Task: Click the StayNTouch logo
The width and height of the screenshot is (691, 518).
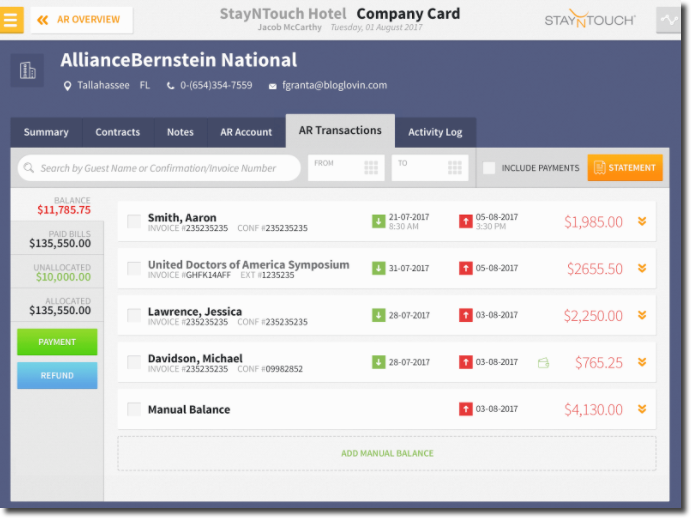Action: (590, 19)
